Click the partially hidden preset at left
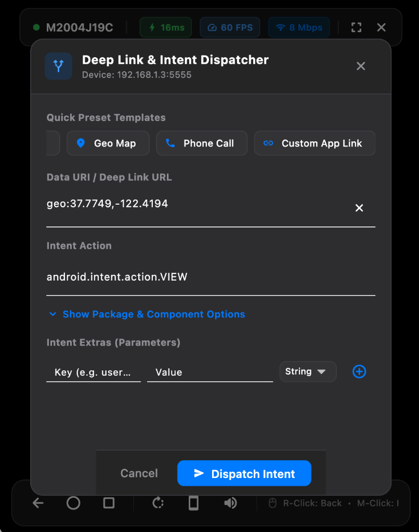419x532 pixels. pos(53,143)
